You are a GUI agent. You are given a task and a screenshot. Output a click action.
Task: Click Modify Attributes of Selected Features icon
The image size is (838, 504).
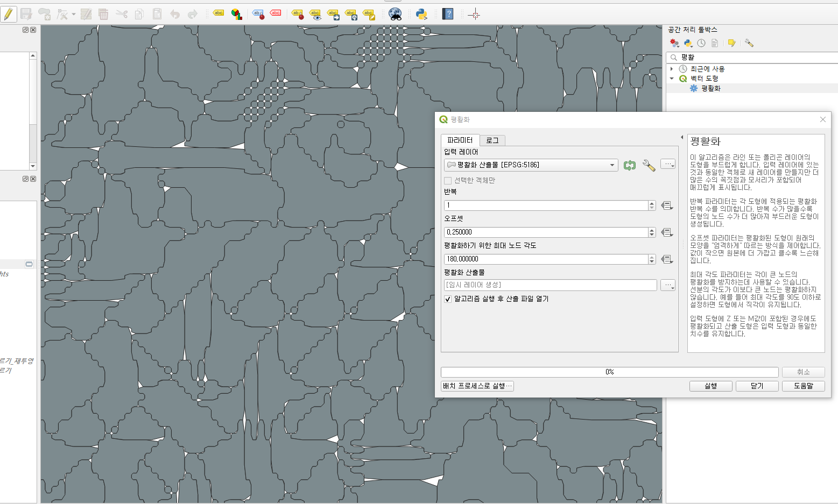(x=86, y=14)
